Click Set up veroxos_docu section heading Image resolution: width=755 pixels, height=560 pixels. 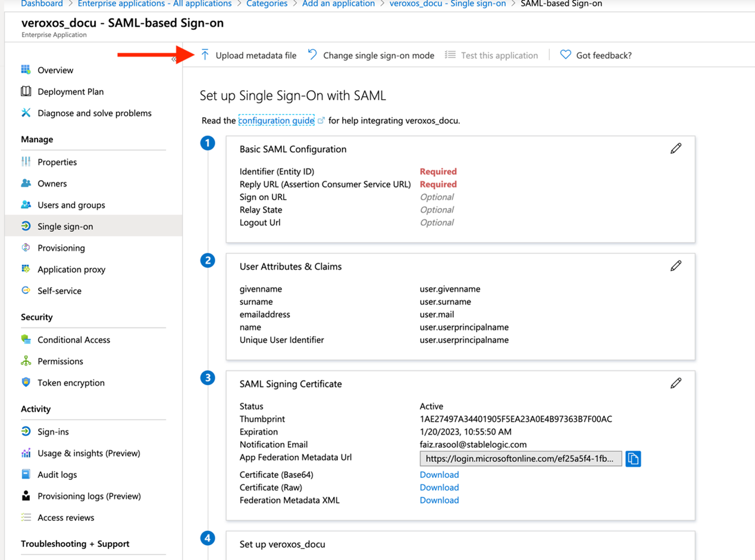[x=283, y=544]
